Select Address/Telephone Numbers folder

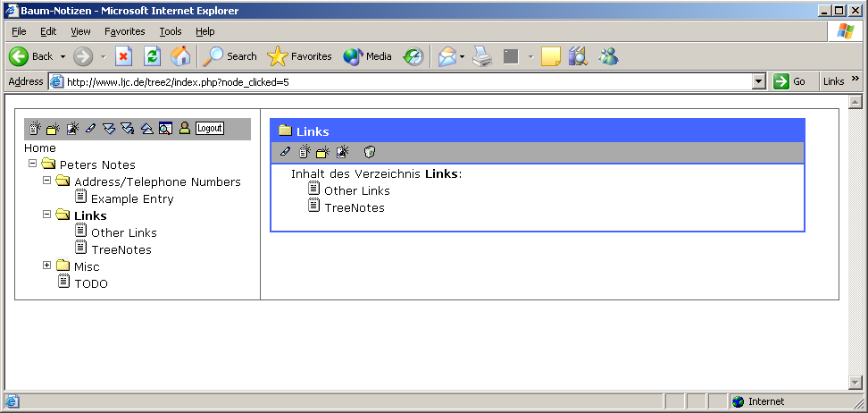(158, 181)
